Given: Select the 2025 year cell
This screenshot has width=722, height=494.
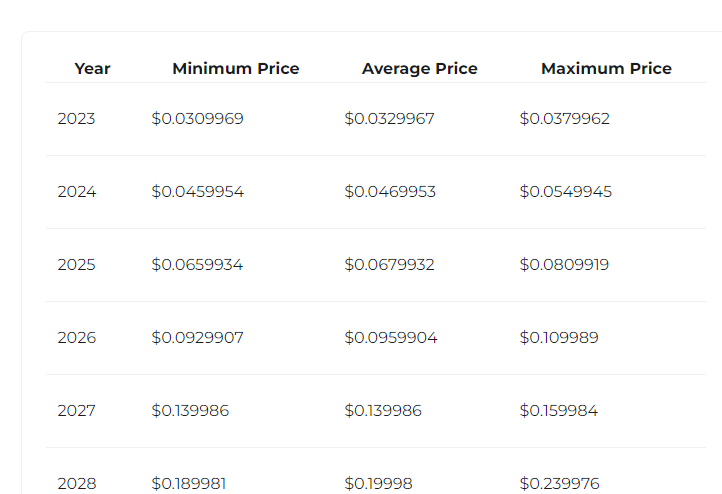Looking at the screenshot, I should pos(76,265).
